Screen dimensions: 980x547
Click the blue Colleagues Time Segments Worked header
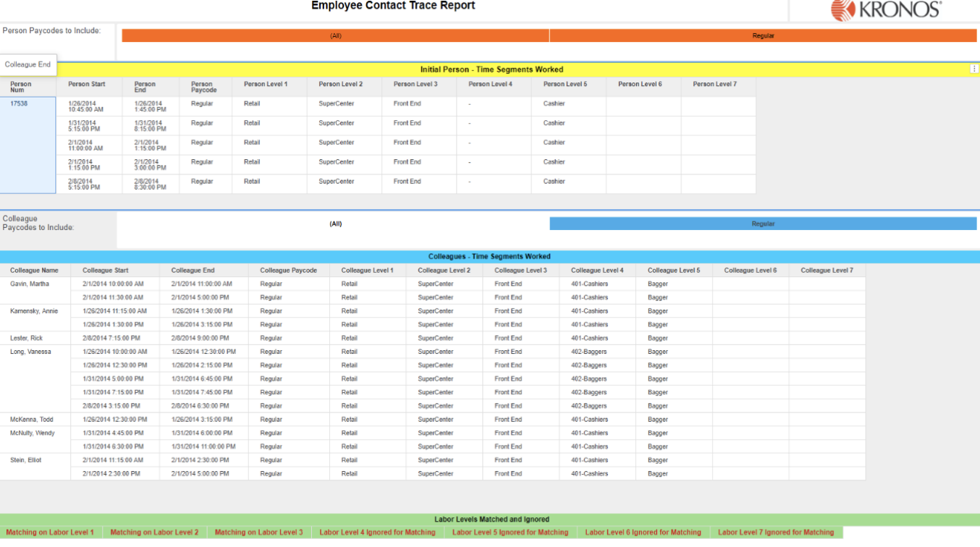(x=489, y=257)
